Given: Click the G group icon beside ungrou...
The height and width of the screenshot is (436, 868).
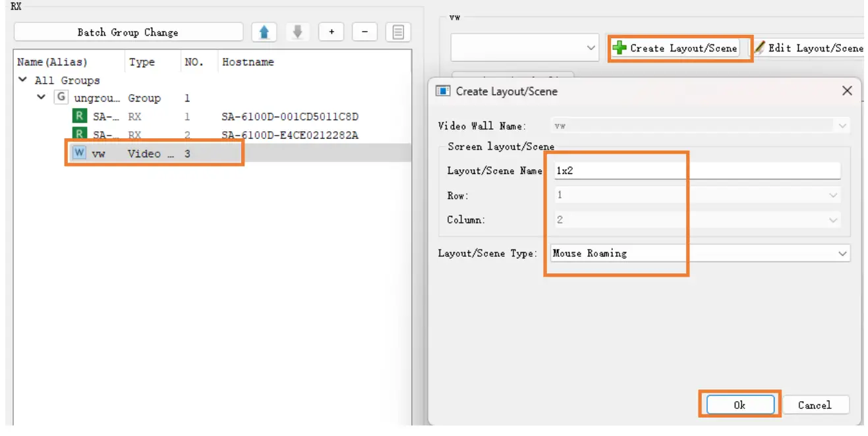Looking at the screenshot, I should click(x=61, y=97).
